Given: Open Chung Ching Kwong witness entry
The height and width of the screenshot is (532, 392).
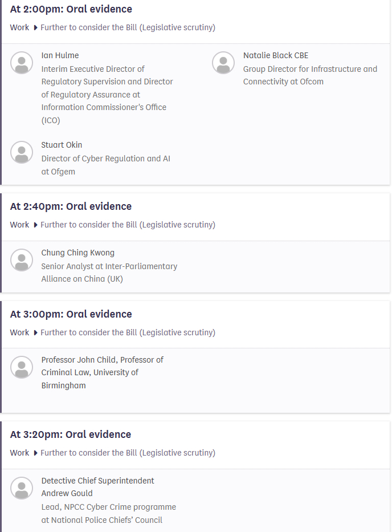Looking at the screenshot, I should tap(77, 253).
